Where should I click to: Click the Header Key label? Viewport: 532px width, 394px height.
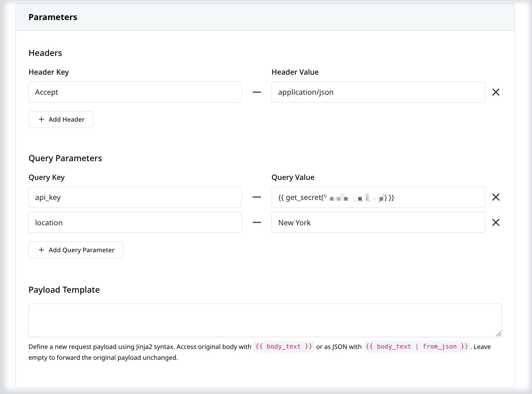[x=49, y=72]
